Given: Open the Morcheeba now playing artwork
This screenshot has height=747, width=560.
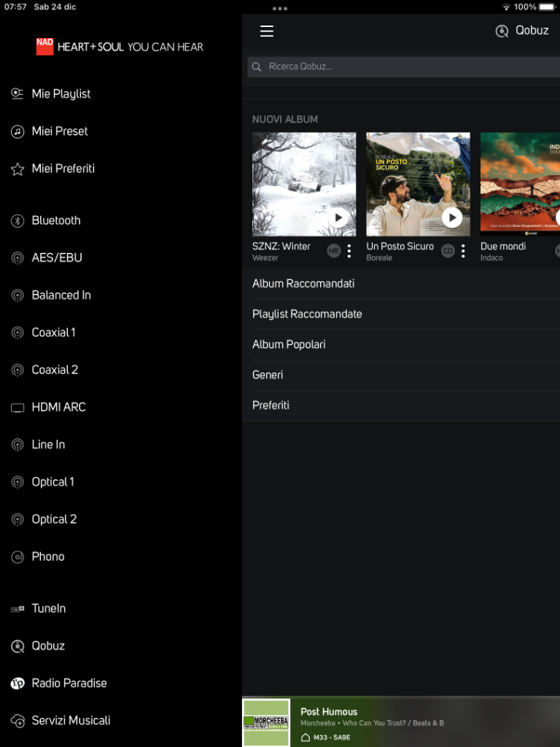Looking at the screenshot, I should pyautogui.click(x=267, y=722).
